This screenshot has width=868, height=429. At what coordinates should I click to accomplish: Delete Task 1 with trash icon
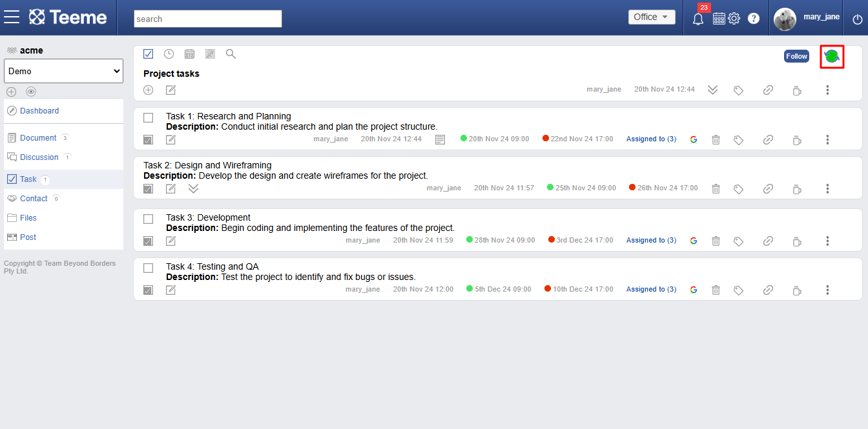[716, 139]
